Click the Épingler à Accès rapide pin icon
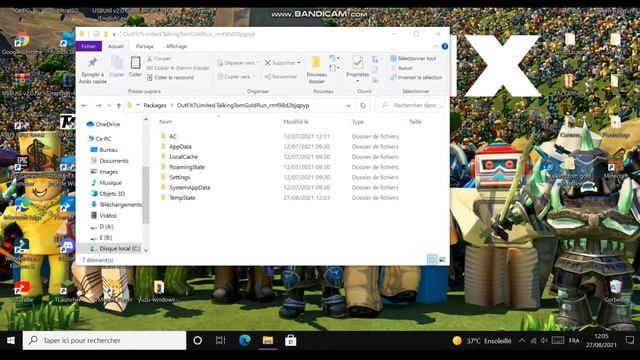This screenshot has width=640, height=360. click(93, 62)
